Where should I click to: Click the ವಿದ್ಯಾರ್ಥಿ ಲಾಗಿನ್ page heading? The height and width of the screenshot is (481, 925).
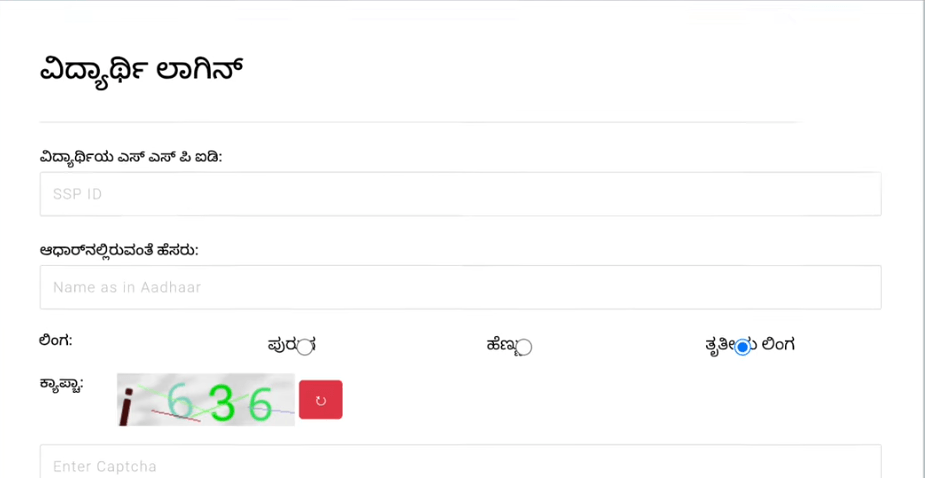coord(141,71)
